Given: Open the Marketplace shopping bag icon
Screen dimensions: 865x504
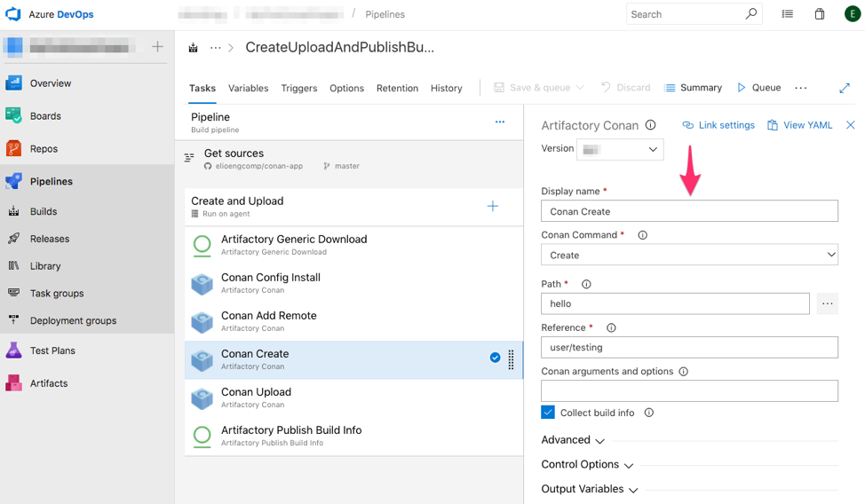Looking at the screenshot, I should tap(819, 14).
